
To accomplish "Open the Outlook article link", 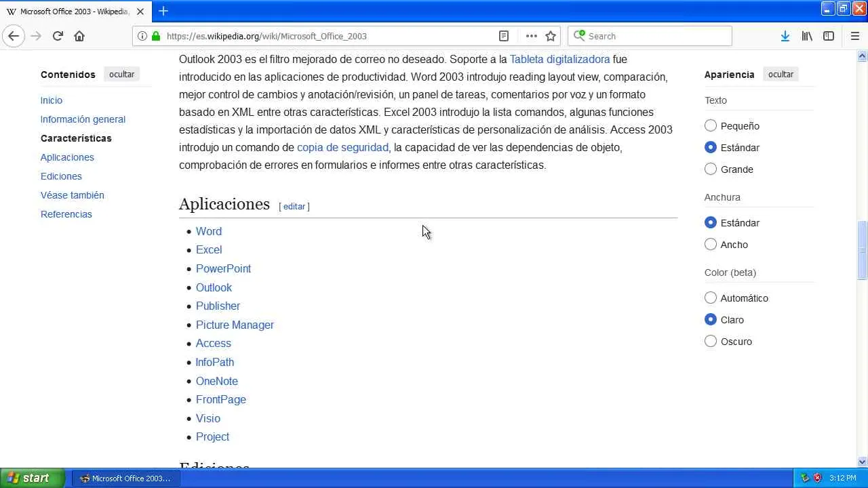I will click(x=214, y=287).
